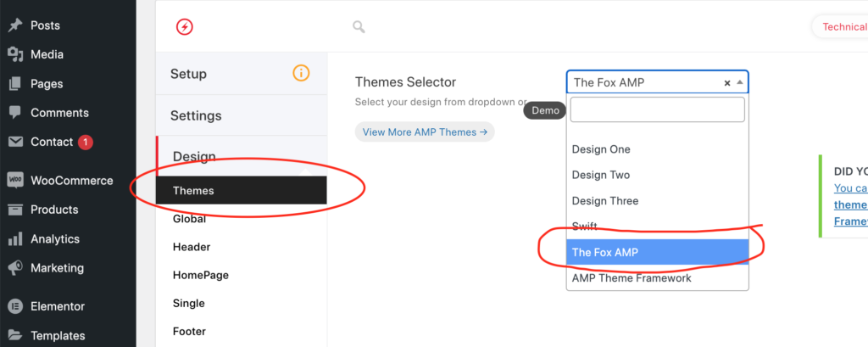
Task: Open the Settings section tab
Action: [x=242, y=115]
